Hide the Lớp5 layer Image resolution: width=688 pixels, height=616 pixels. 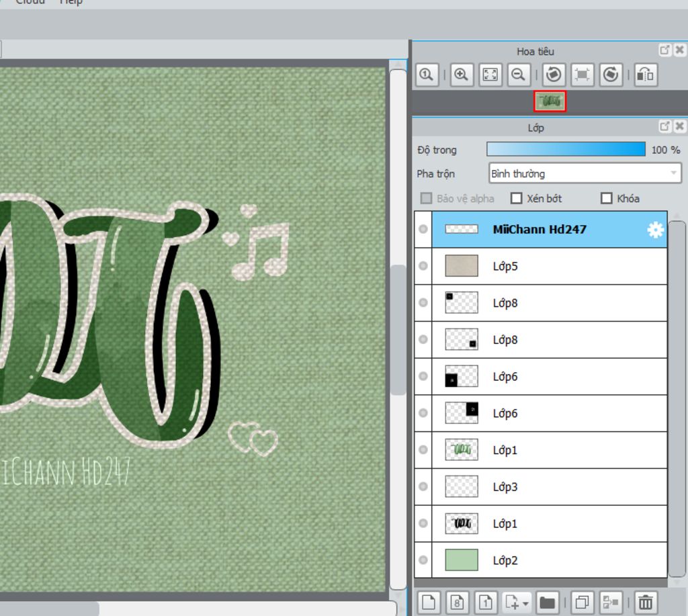click(423, 266)
